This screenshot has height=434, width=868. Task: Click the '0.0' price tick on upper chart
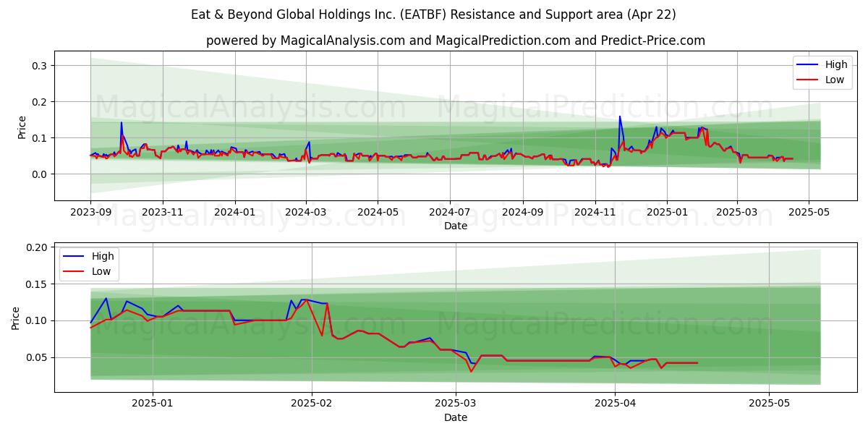tap(41, 174)
